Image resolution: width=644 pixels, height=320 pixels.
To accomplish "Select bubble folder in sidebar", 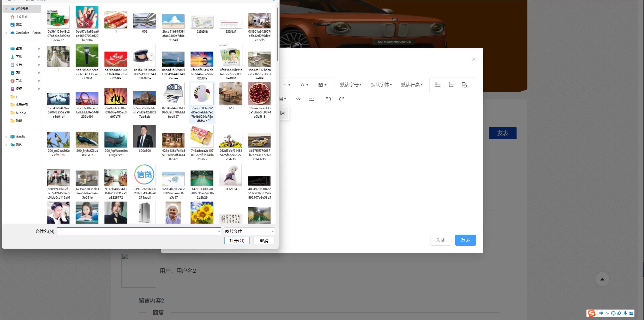I will [20, 113].
